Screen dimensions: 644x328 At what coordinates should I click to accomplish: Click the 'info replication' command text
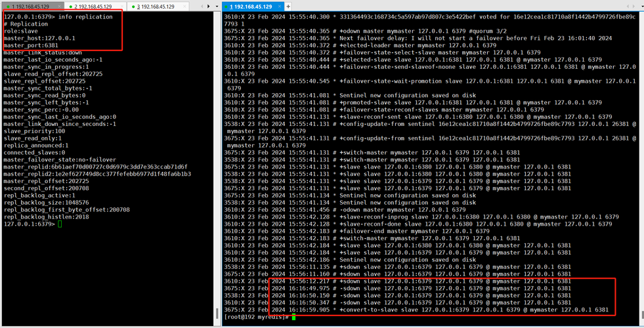[x=85, y=17]
